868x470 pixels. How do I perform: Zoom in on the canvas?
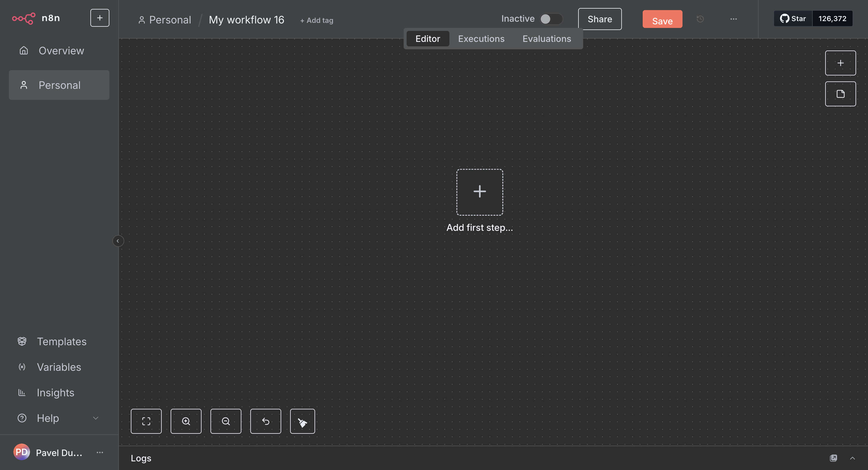186,421
